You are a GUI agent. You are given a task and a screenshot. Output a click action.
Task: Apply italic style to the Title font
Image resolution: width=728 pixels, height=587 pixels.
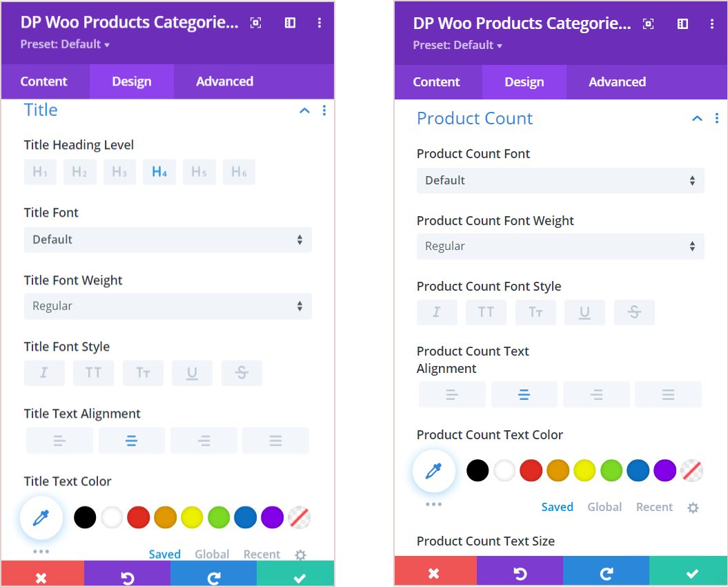(44, 373)
